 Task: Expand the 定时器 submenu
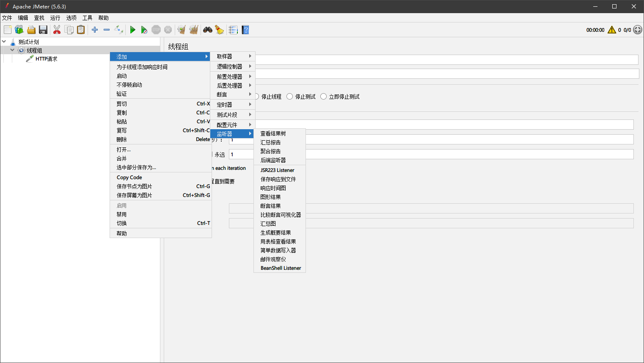click(x=232, y=105)
